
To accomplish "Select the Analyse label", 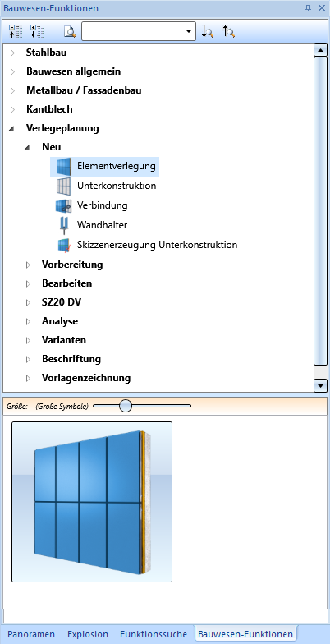I will click(x=60, y=321).
